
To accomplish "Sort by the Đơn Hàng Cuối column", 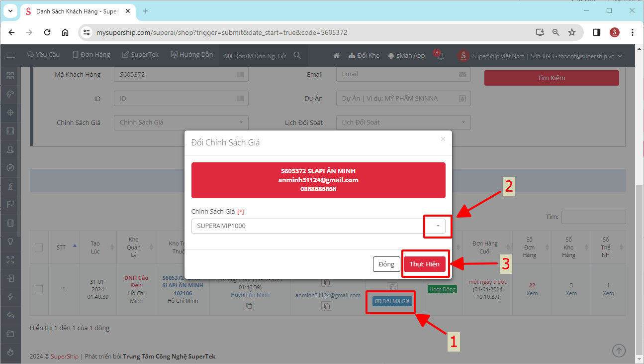I will (x=487, y=247).
